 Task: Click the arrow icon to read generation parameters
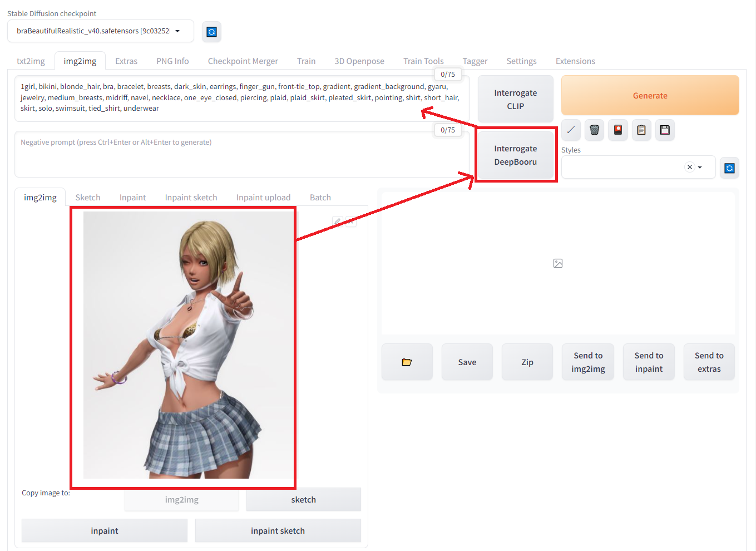571,130
